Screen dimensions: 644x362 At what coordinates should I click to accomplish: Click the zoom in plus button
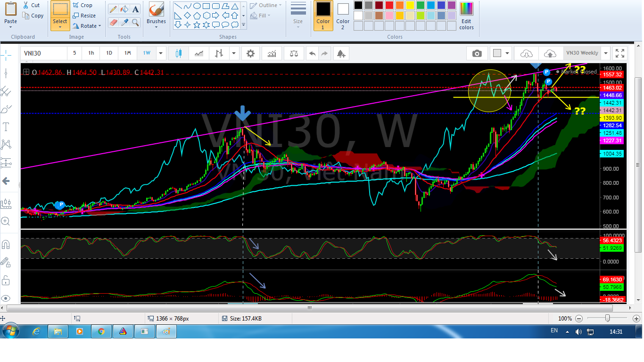click(x=636, y=319)
